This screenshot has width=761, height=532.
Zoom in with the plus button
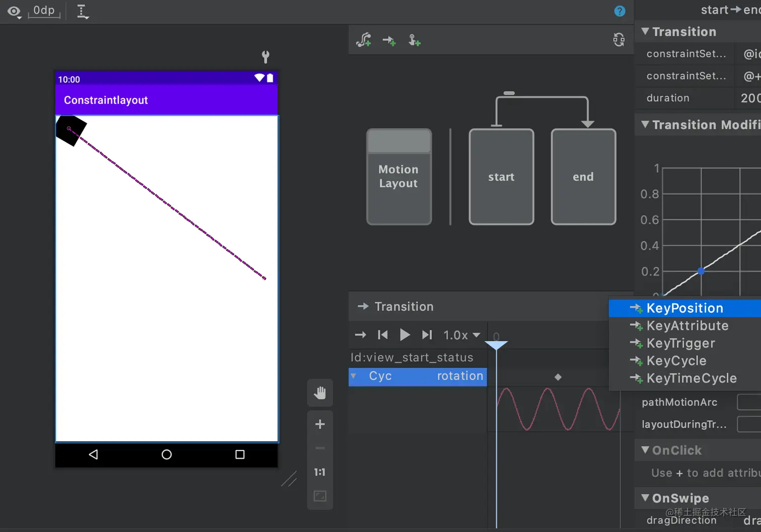coord(320,424)
